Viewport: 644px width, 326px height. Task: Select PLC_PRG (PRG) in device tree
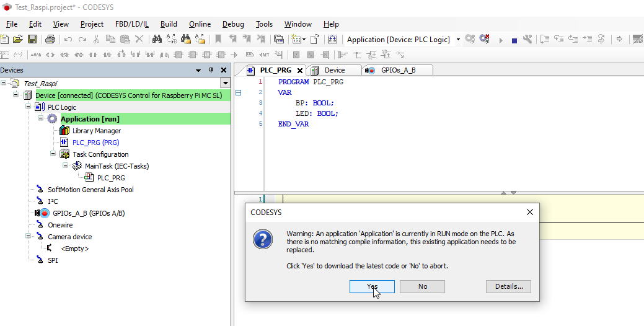point(95,143)
